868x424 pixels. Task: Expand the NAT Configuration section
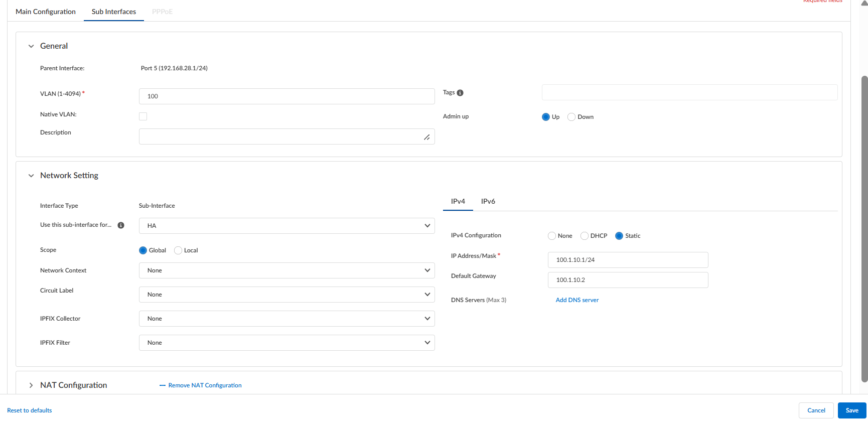pos(31,385)
